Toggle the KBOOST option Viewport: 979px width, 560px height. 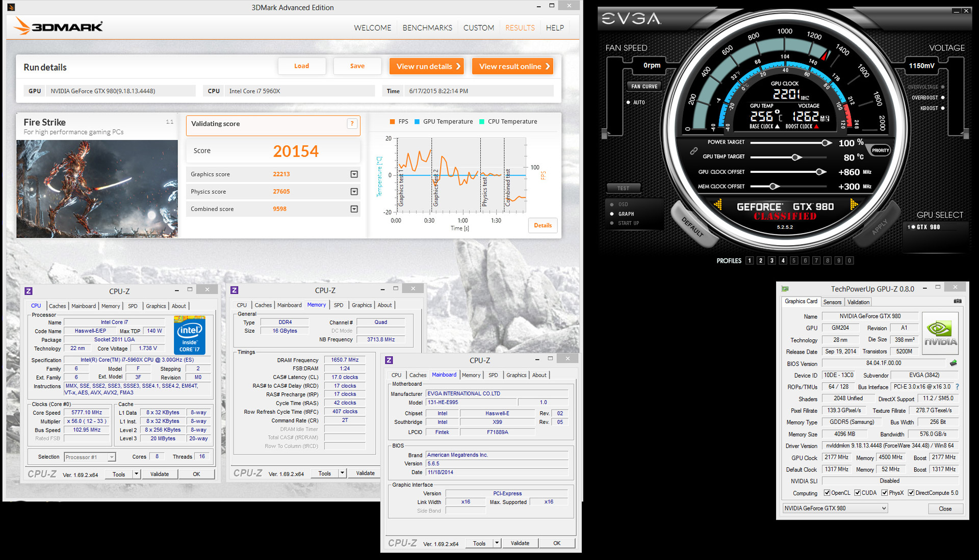coord(942,108)
